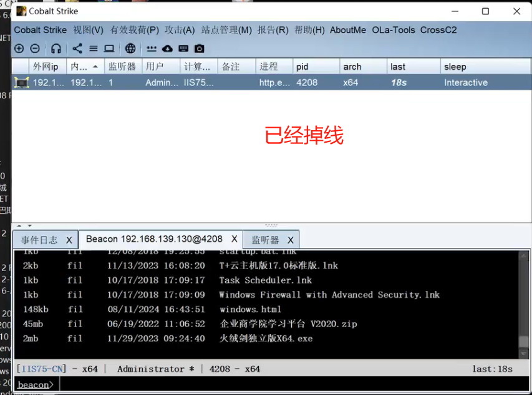This screenshot has height=395, width=532.
Task: Sort by 用户 column header
Action: pyautogui.click(x=161, y=67)
